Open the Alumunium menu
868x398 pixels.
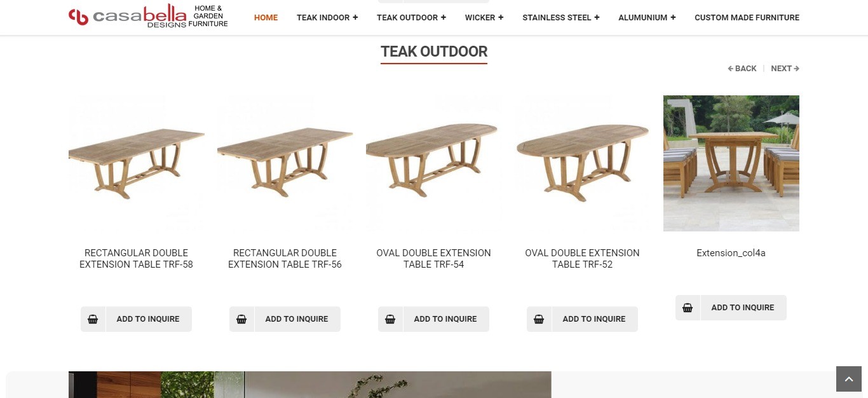point(647,17)
